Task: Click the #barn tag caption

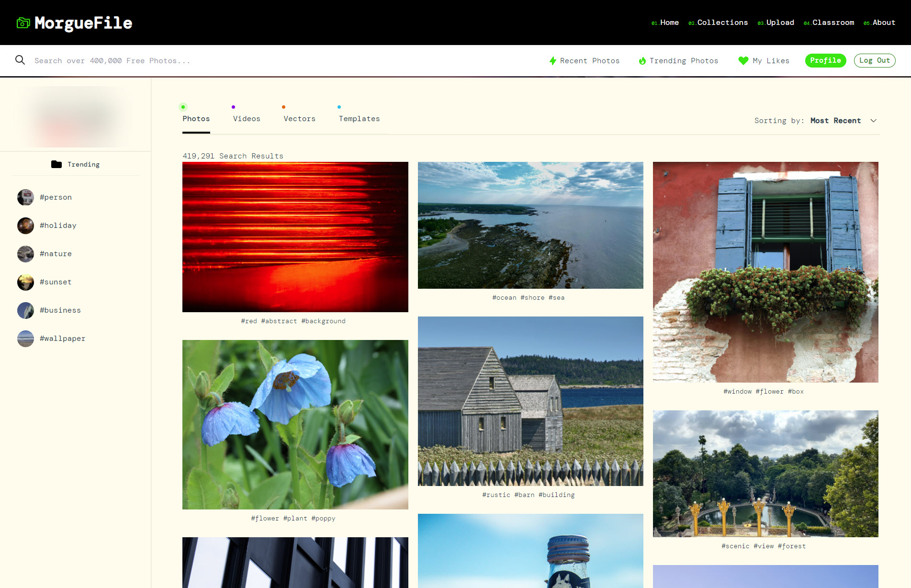Action: pos(525,495)
